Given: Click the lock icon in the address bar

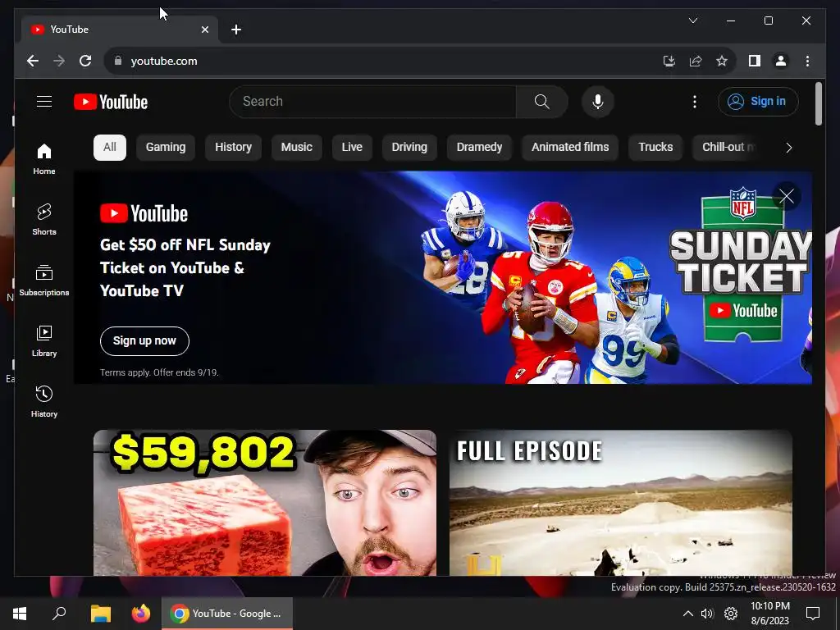Looking at the screenshot, I should pos(118,61).
